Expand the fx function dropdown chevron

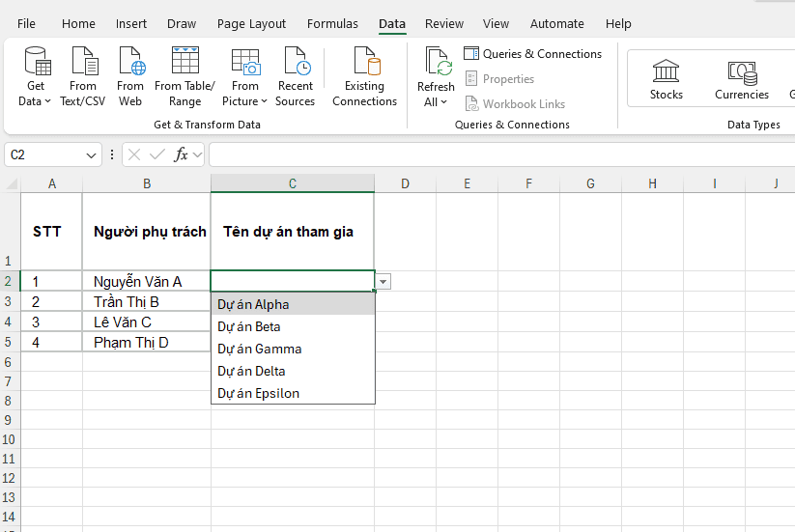point(197,154)
